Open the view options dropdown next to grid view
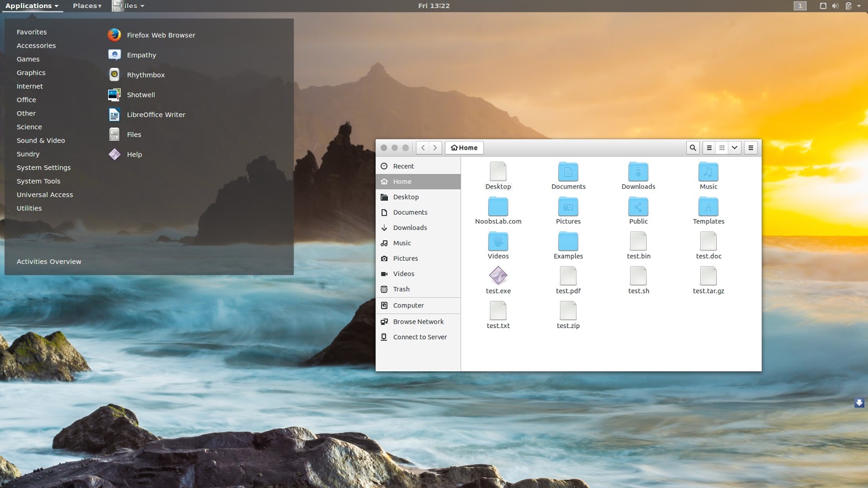The height and width of the screenshot is (488, 868). click(735, 147)
